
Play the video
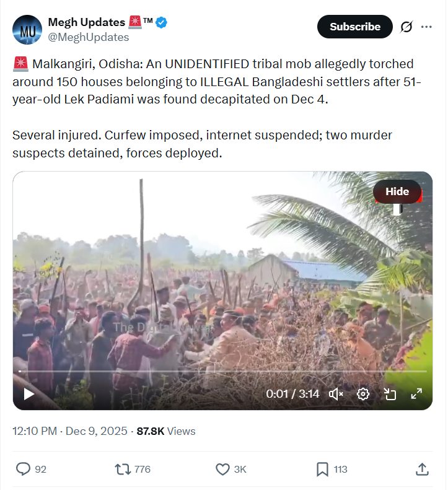[29, 394]
